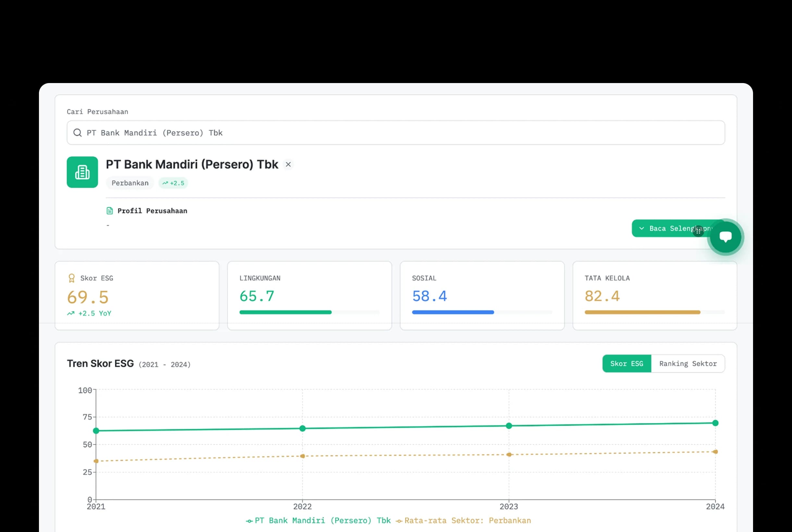Image resolution: width=792 pixels, height=532 pixels.
Task: Click the drag handle dots icon
Action: point(698,231)
